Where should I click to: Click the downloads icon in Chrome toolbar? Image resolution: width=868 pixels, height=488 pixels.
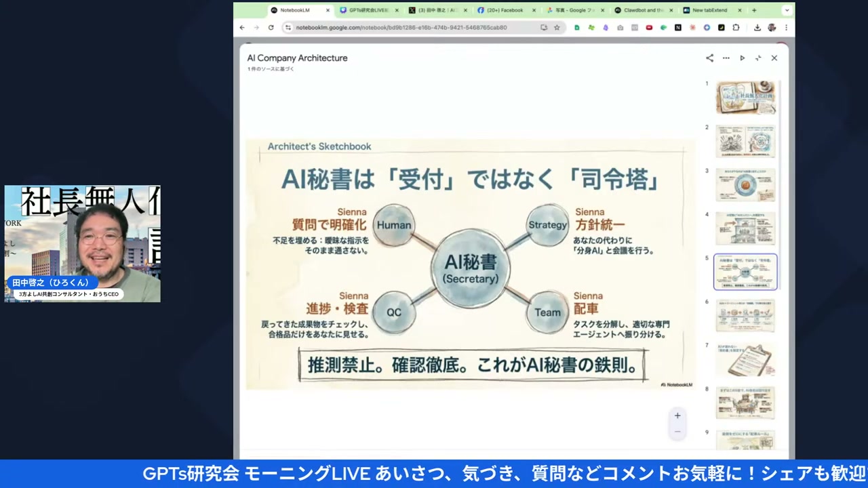click(757, 28)
